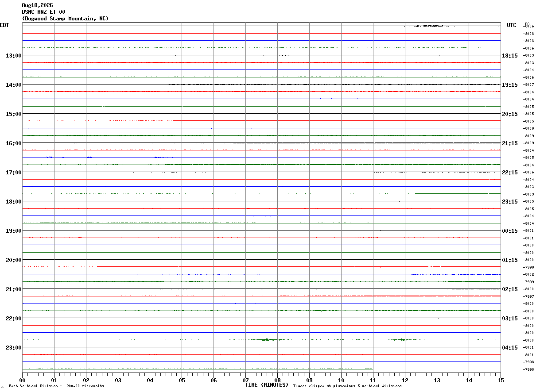Screen dimensions: 536x392
Task: Click the DC offset column header
Action: tap(527, 24)
